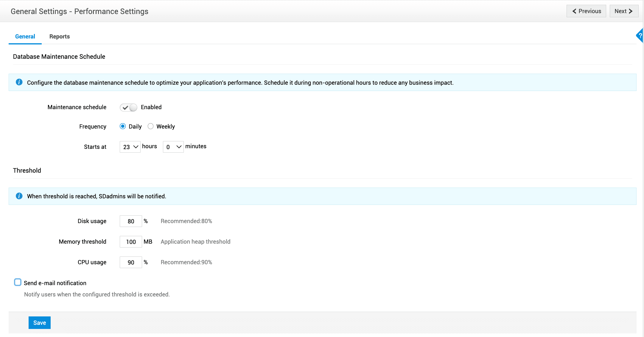
Task: Click the right chevron on Next
Action: click(631, 11)
